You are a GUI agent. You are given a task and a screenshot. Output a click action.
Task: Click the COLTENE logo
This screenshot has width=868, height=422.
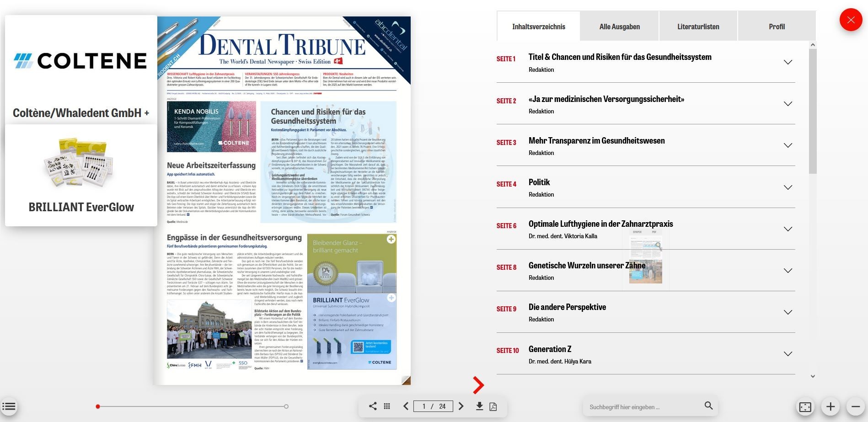[80, 61]
